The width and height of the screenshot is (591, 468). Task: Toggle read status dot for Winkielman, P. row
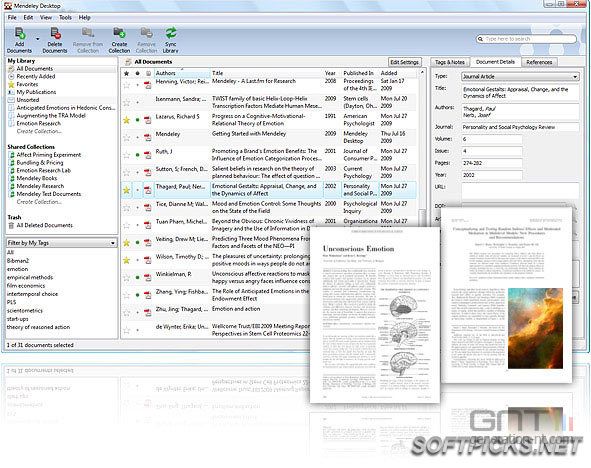point(138,278)
